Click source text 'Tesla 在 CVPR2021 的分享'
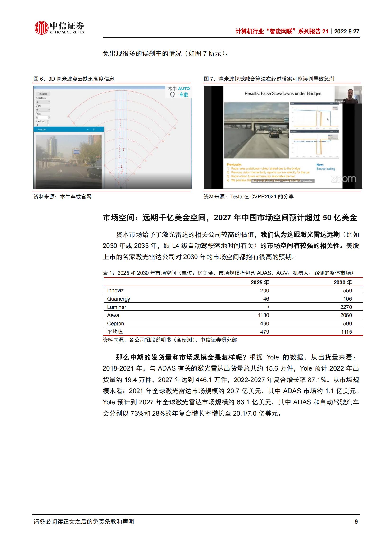The image size is (392, 555). pos(262,196)
